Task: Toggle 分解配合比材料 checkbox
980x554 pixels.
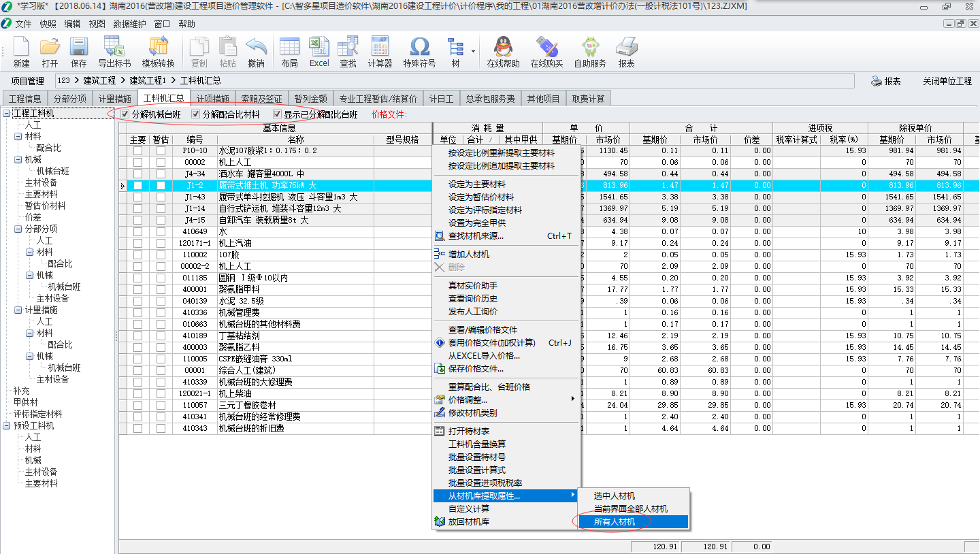Action: (196, 114)
